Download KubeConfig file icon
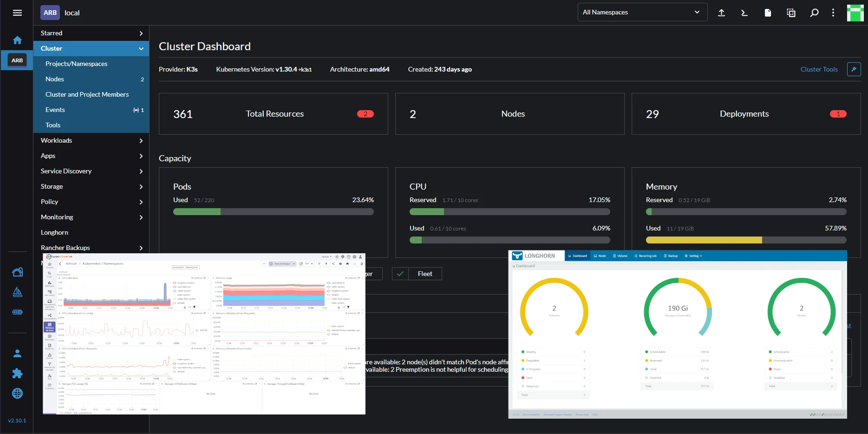 pos(768,13)
